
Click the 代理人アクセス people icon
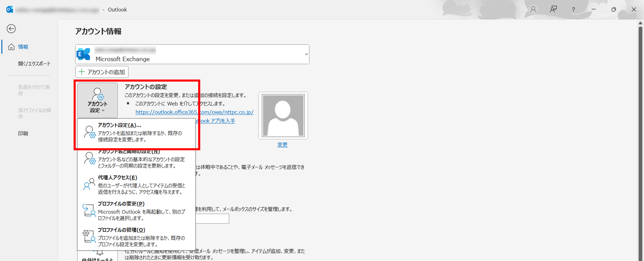89,184
